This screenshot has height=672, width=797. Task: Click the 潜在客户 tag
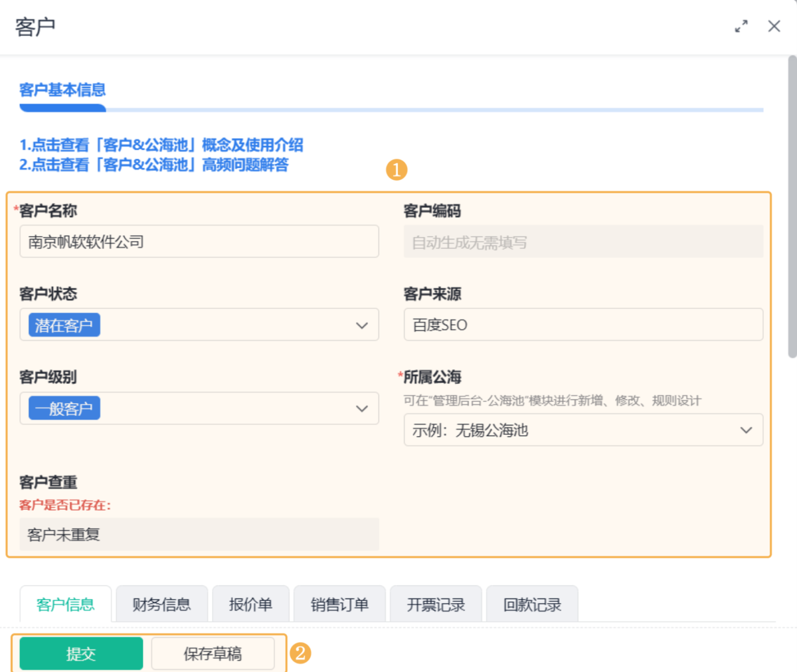[64, 325]
